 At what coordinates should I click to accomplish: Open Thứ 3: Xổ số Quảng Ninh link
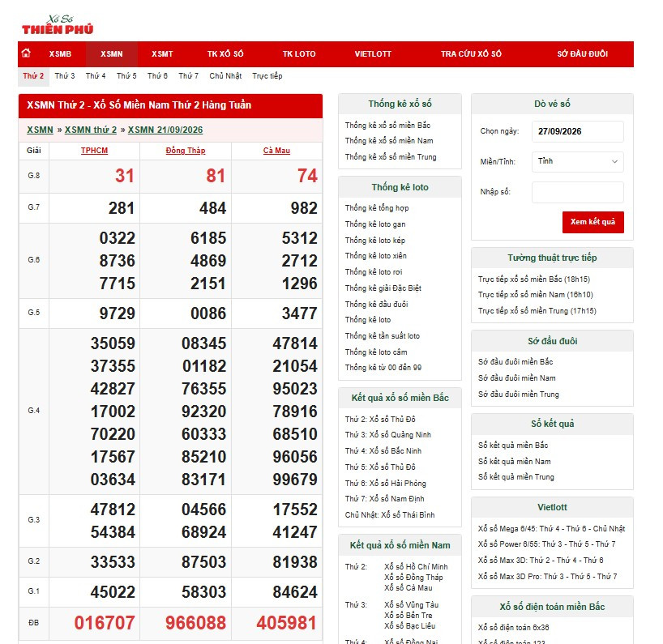point(387,435)
